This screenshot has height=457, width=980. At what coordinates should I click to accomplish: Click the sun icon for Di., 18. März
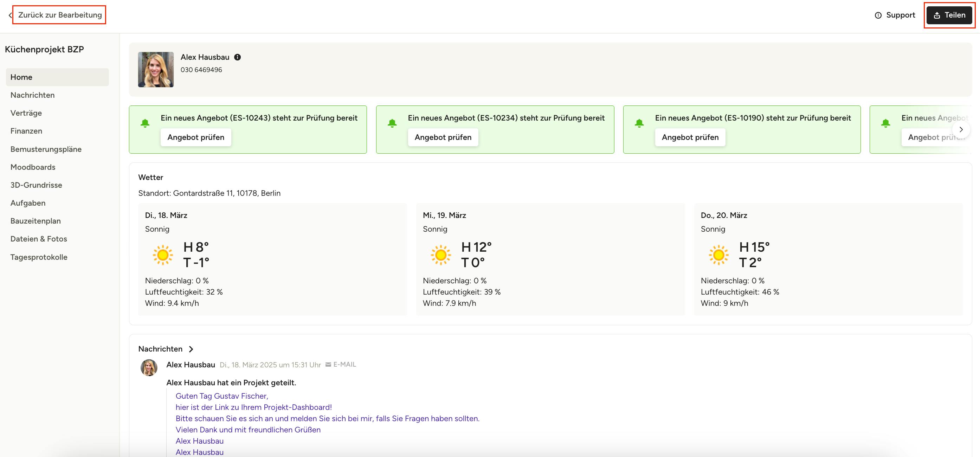click(x=163, y=255)
